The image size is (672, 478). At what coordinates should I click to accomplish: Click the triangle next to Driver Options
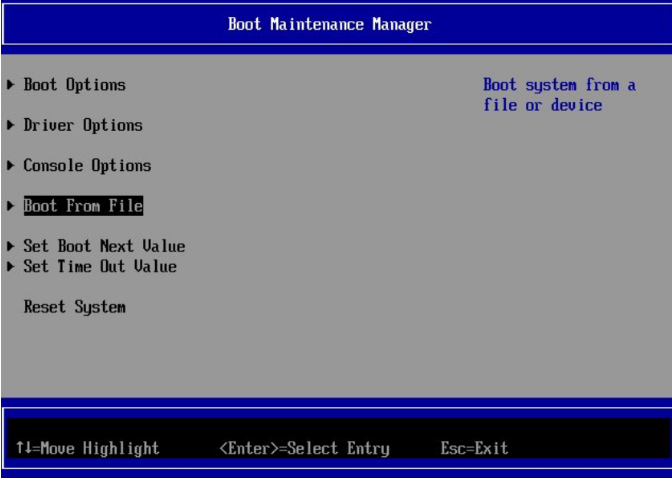[x=11, y=125]
